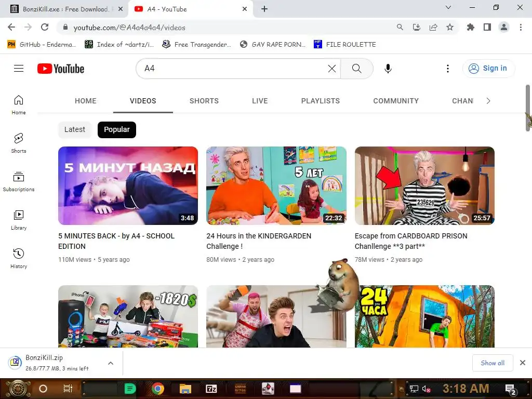Open the 3:48 video thumbnail
This screenshot has width=532, height=399.
point(128,185)
